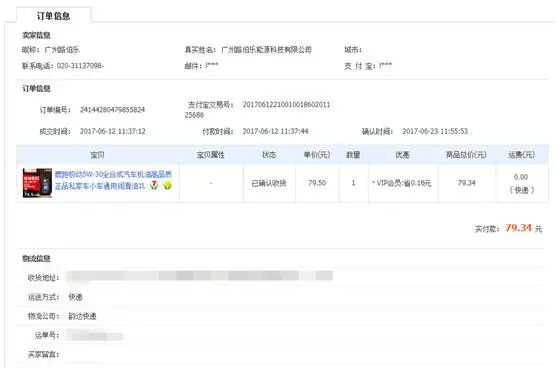Click the seller nickname next to 昵称
The height and width of the screenshot is (369, 557).
tap(62, 50)
